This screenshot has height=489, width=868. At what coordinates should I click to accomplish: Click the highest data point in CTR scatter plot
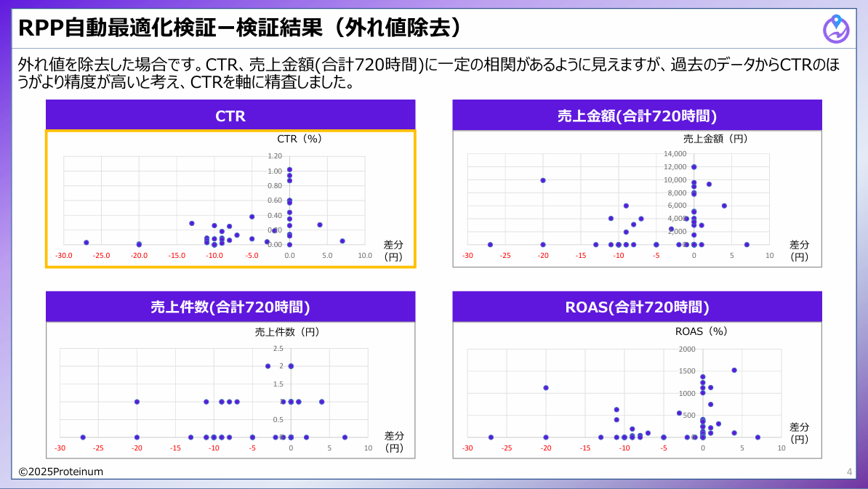click(x=290, y=168)
